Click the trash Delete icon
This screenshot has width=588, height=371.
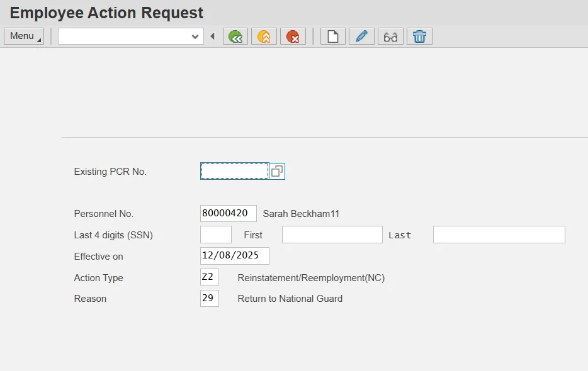coord(419,36)
